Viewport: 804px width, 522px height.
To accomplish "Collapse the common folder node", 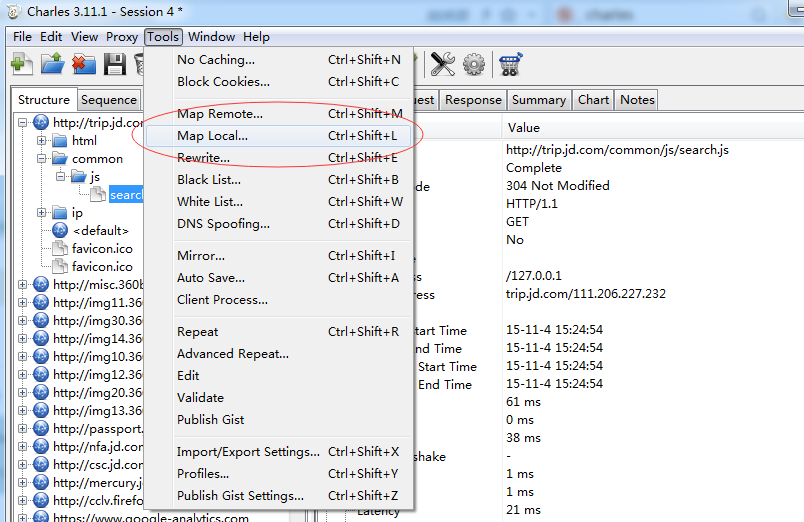I will [x=42, y=158].
